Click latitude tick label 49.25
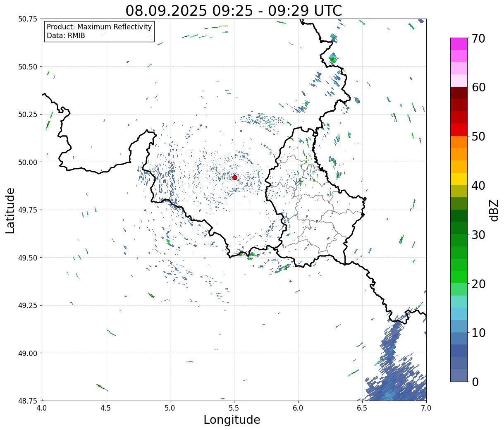504x430 pixels. [28, 305]
